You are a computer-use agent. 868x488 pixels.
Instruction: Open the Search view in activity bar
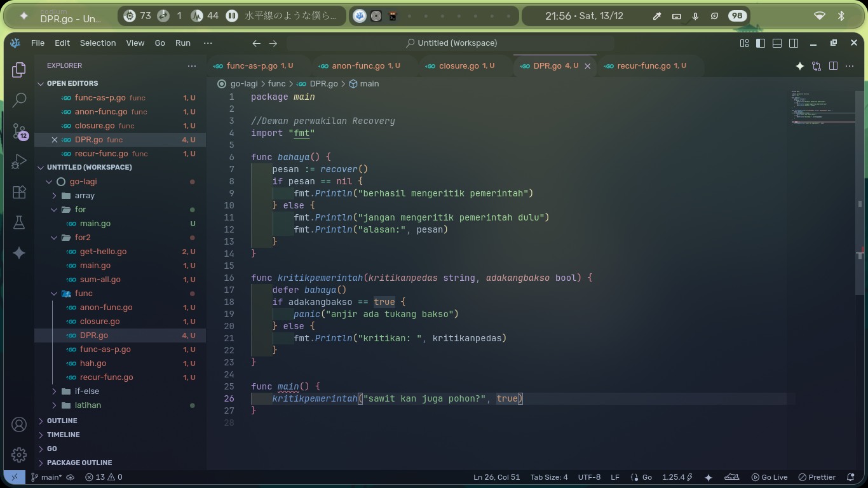pyautogui.click(x=19, y=100)
